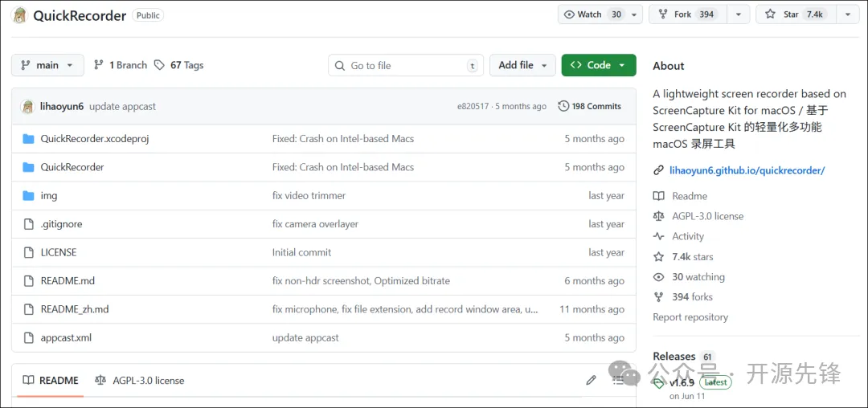Click the commit history clock icon
Viewport: 868px width, 408px height.
pyautogui.click(x=563, y=106)
